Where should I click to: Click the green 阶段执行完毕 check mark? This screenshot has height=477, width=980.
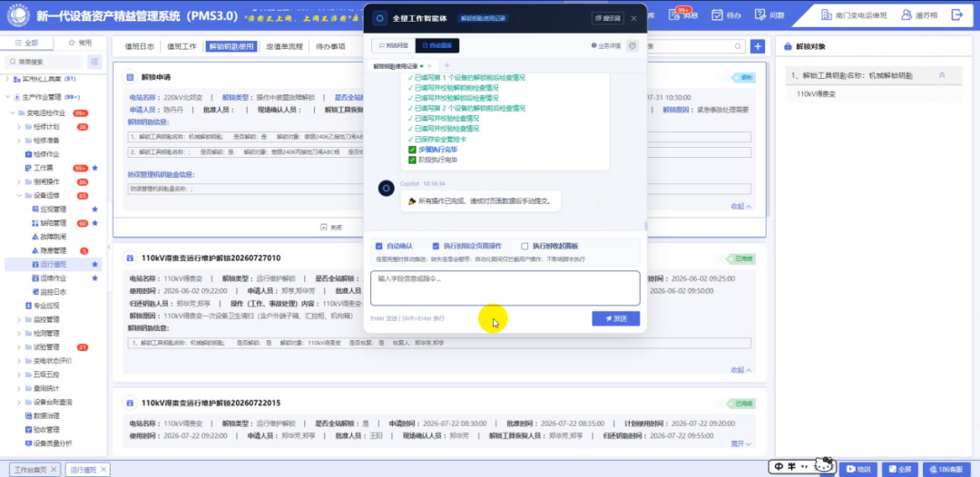412,160
